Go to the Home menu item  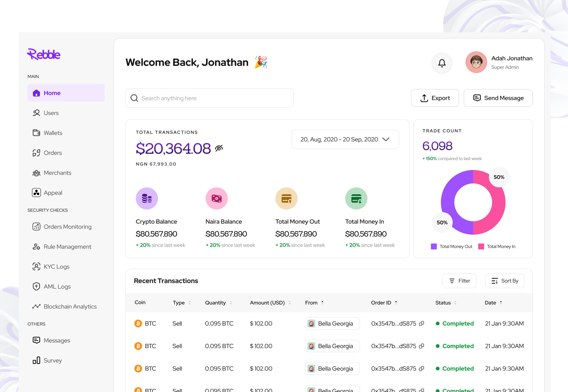coord(66,93)
